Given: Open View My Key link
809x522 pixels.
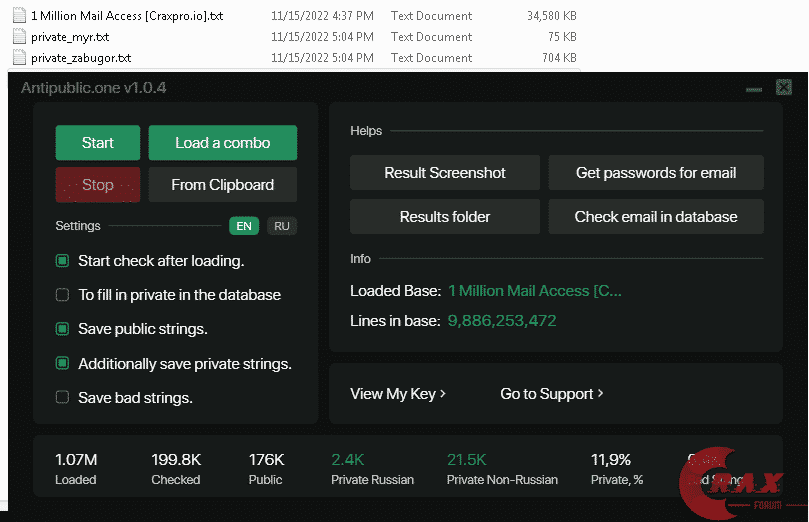Looking at the screenshot, I should pyautogui.click(x=398, y=394).
